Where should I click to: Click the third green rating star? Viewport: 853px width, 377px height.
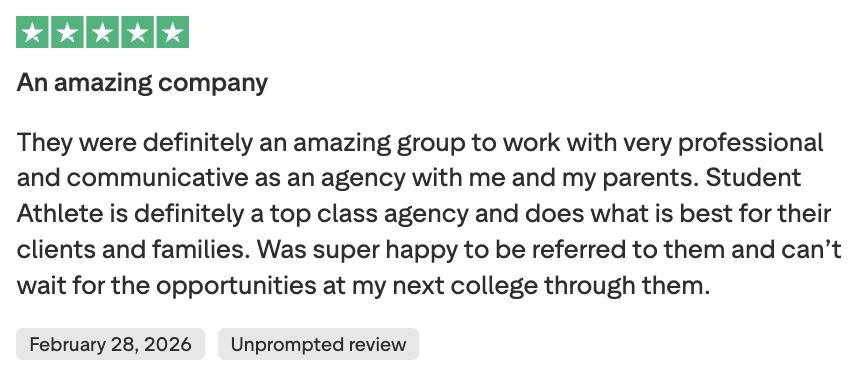pyautogui.click(x=102, y=32)
